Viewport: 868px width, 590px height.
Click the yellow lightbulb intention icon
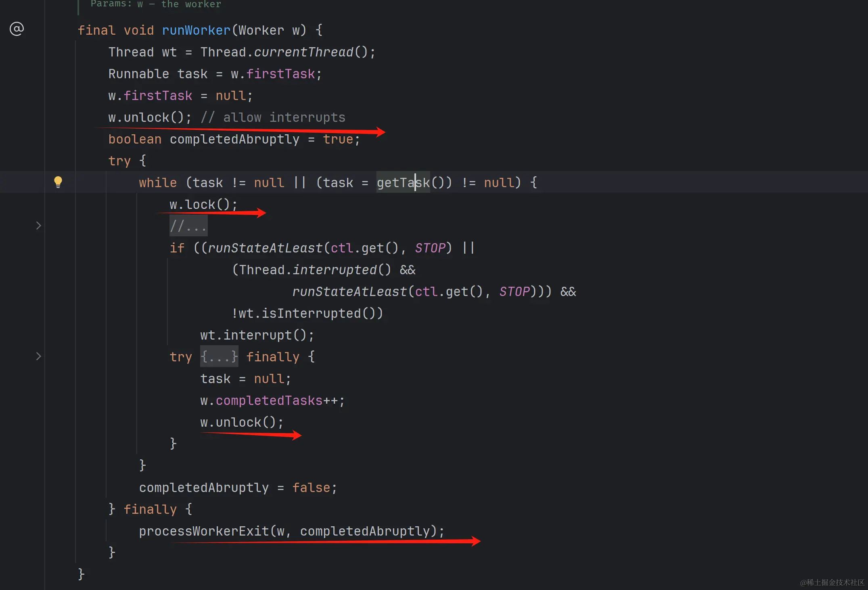coord(58,181)
